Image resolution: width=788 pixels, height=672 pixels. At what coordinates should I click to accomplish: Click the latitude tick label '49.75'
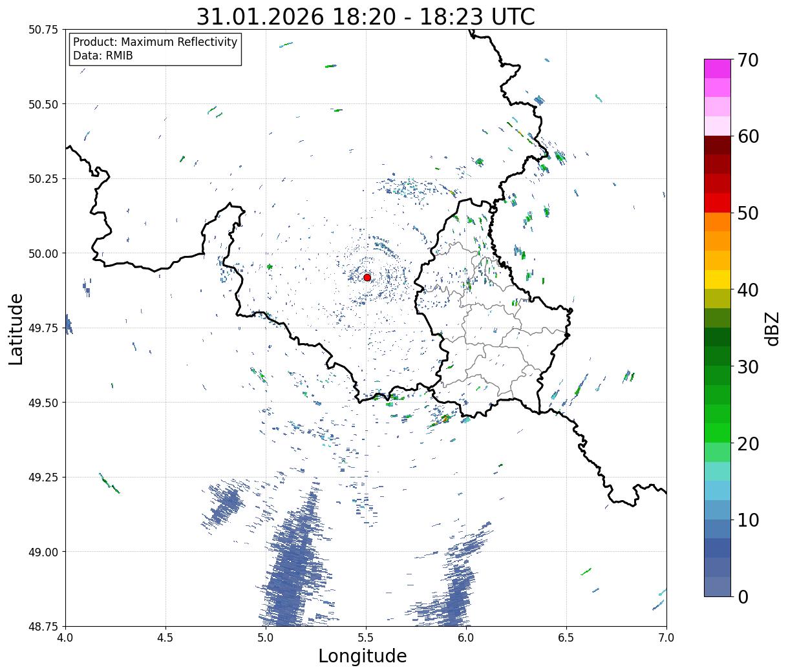[x=43, y=328]
